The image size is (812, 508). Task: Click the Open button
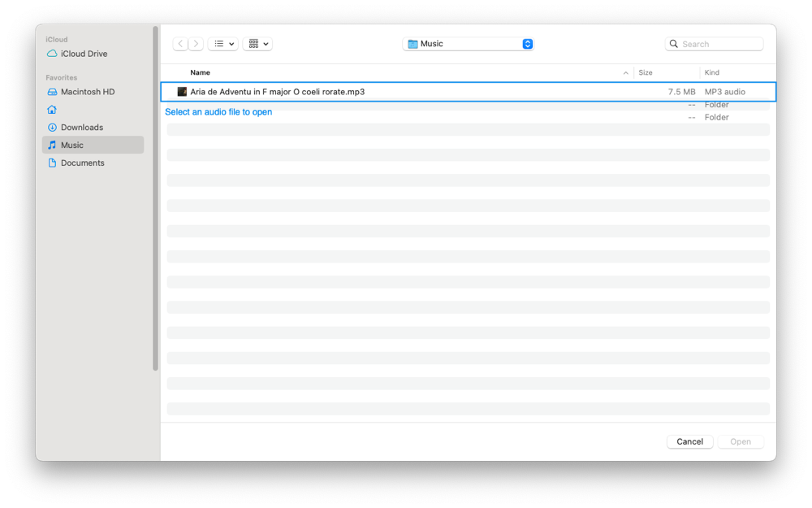coord(741,441)
